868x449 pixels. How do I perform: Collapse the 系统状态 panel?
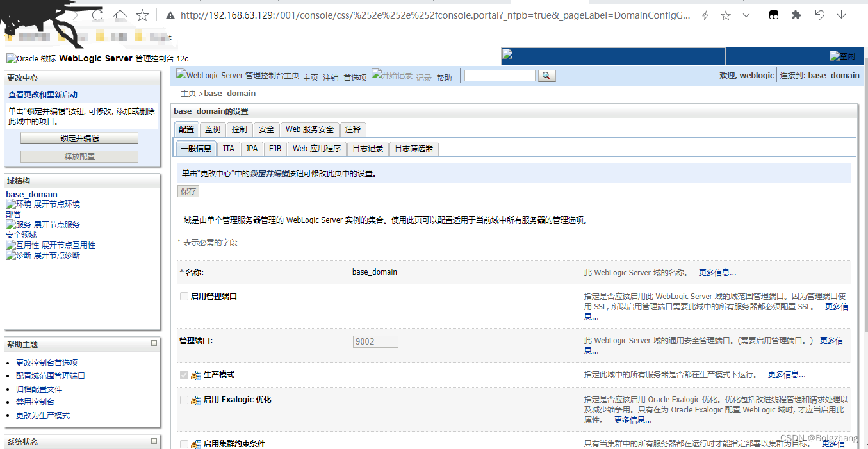(154, 441)
